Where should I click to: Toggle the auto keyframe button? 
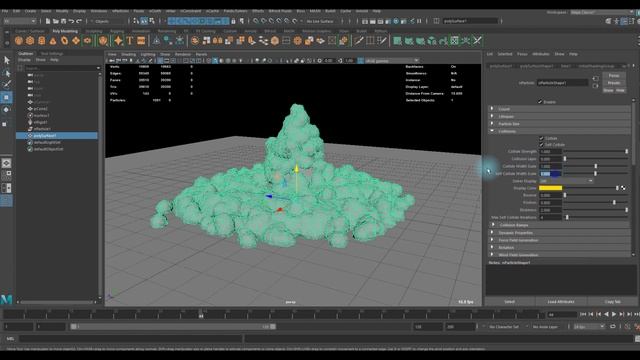click(628, 327)
